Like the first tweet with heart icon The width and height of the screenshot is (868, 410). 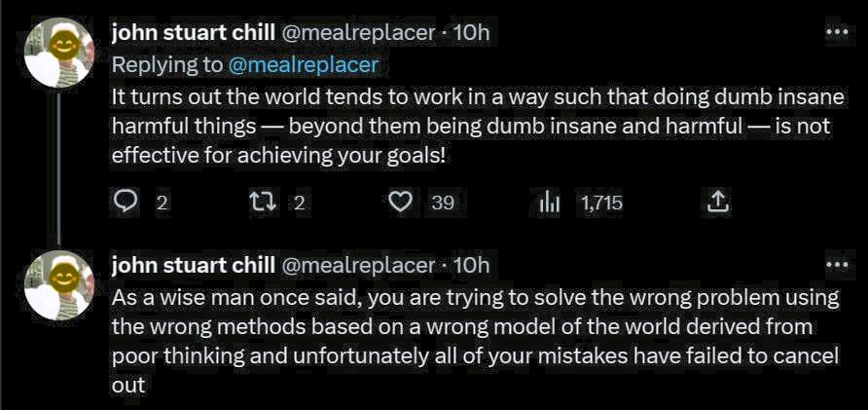401,203
